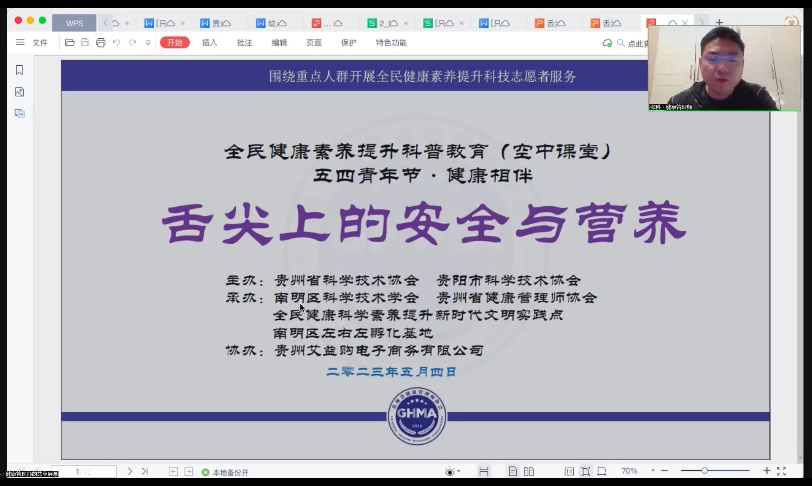The width and height of the screenshot is (812, 486).
Task: Click the previous view arrow box icon
Action: [173, 471]
